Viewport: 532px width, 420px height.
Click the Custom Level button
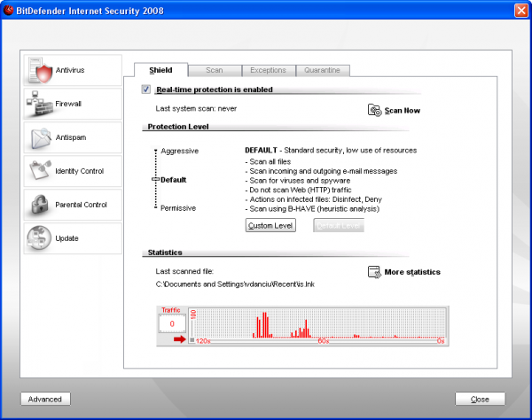tap(270, 225)
